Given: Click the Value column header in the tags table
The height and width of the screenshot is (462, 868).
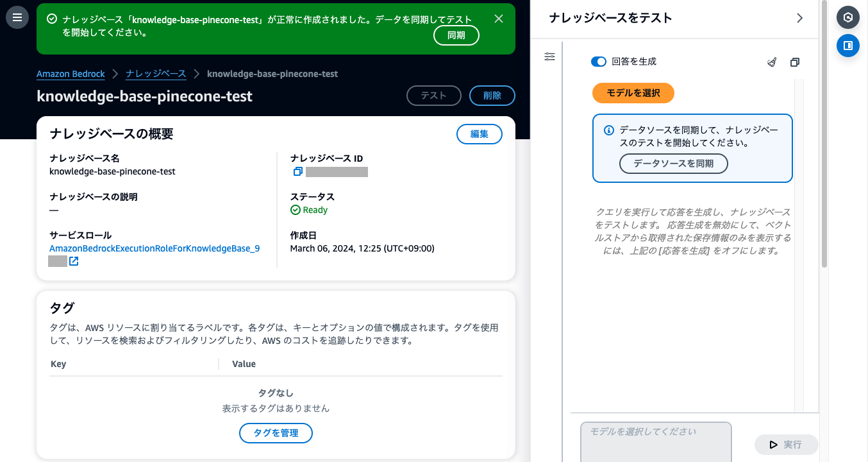Looking at the screenshot, I should coord(244,364).
